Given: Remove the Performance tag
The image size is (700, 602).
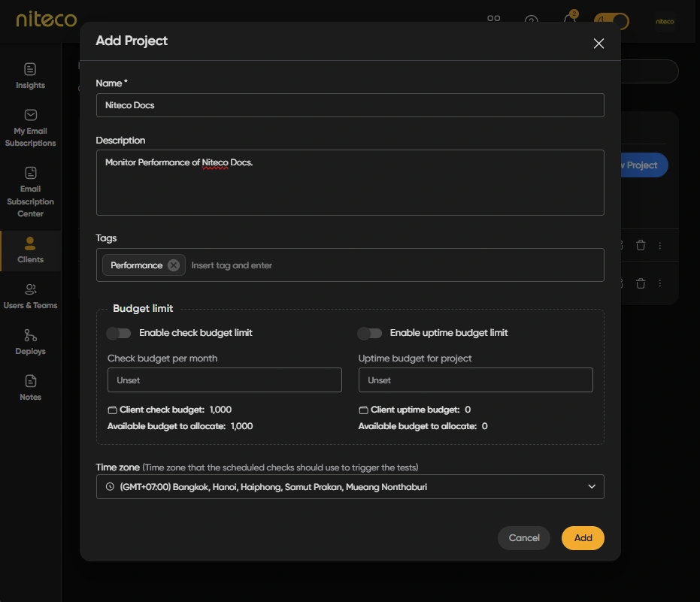Looking at the screenshot, I should pos(173,265).
